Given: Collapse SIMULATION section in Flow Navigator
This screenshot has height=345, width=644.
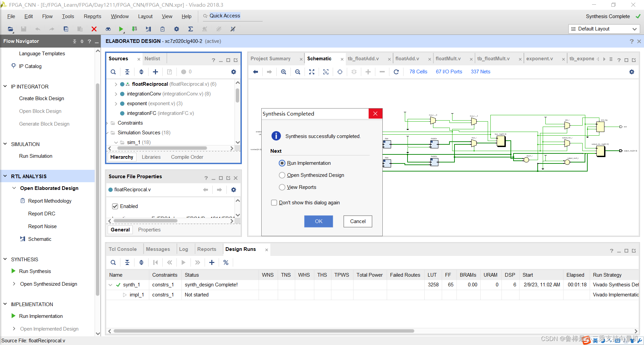Looking at the screenshot, I should (5, 144).
